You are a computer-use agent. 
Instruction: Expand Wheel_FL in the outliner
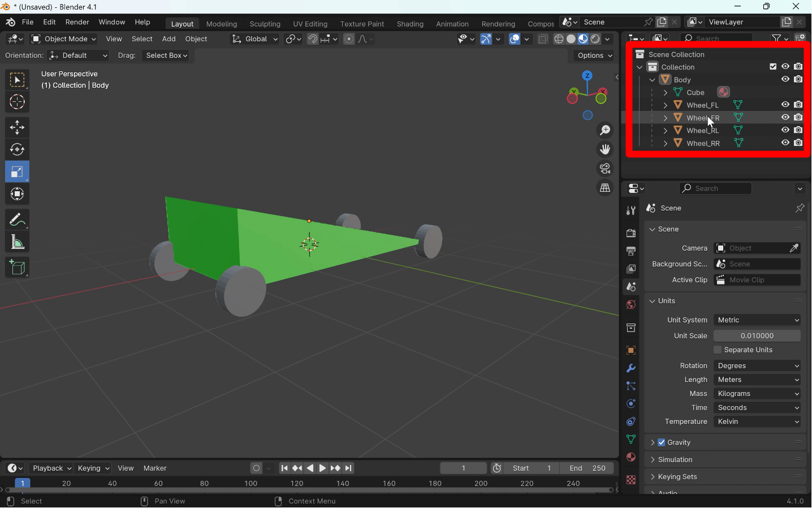665,105
